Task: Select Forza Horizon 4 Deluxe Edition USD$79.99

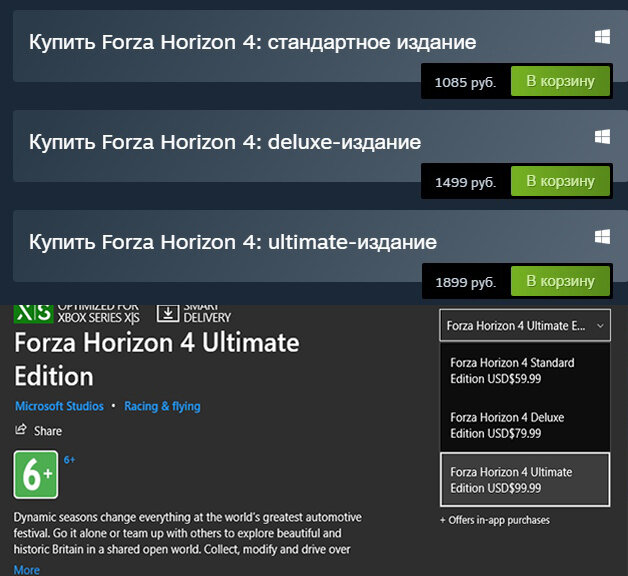Action: coord(525,425)
